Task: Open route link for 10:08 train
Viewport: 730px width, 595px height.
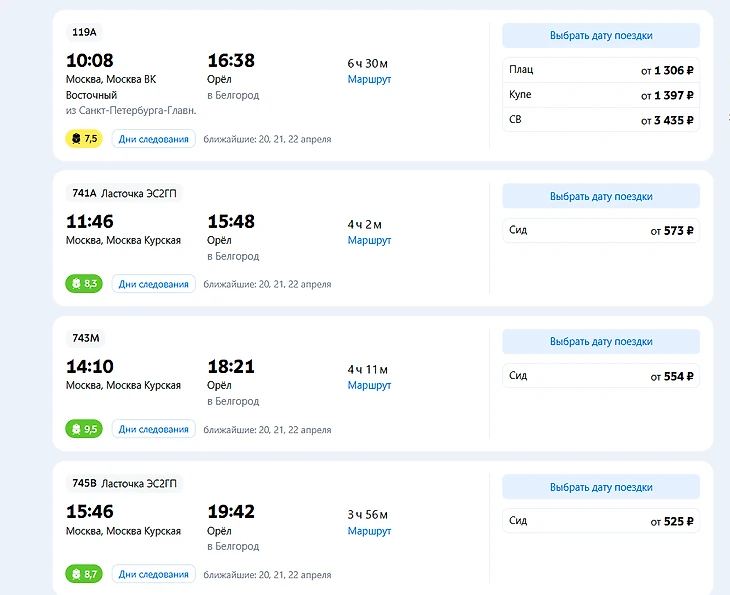Action: 369,79
